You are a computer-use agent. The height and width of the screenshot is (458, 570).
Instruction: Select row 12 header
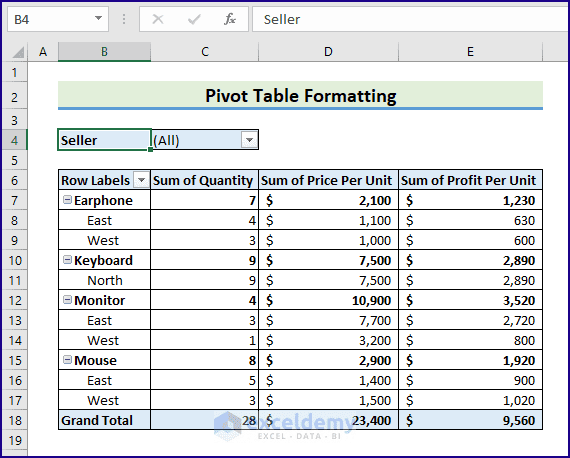click(x=15, y=300)
